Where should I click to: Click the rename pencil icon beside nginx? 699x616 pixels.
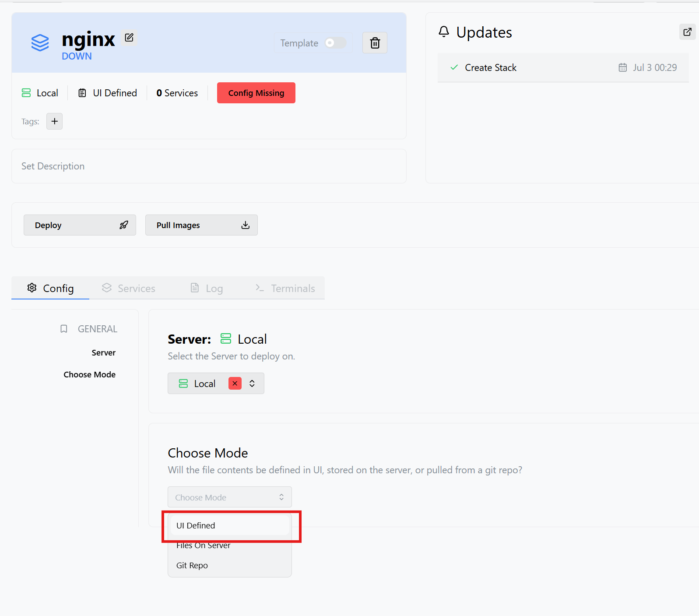pos(129,38)
